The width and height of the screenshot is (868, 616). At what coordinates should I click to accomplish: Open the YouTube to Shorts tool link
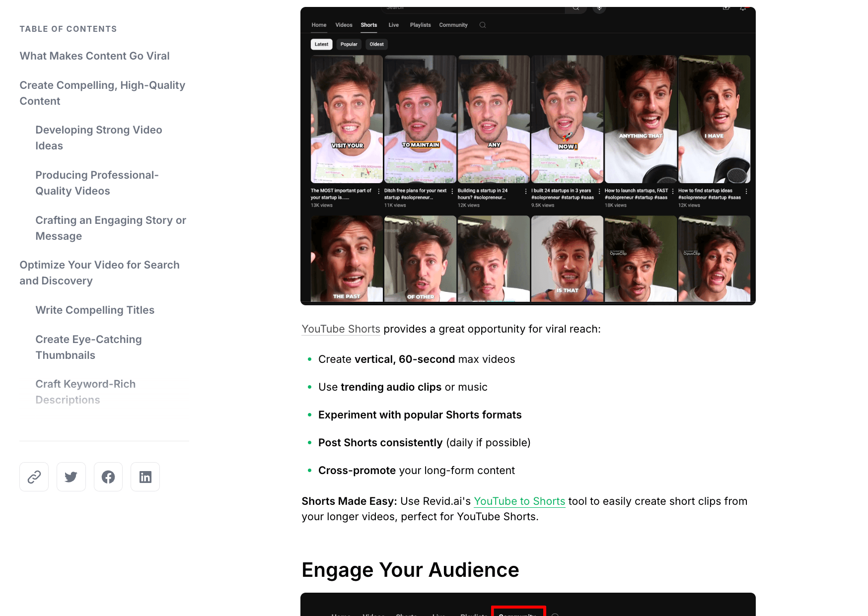pos(519,501)
